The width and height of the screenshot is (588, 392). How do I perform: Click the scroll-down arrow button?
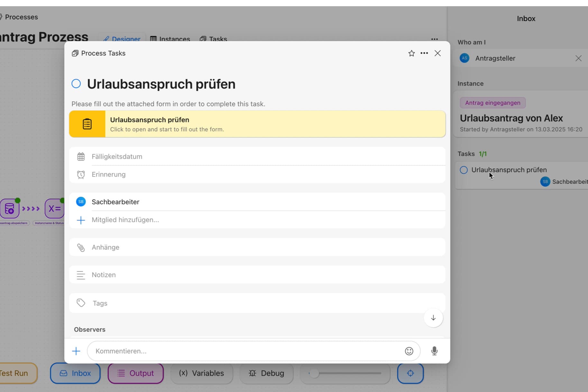[433, 318]
